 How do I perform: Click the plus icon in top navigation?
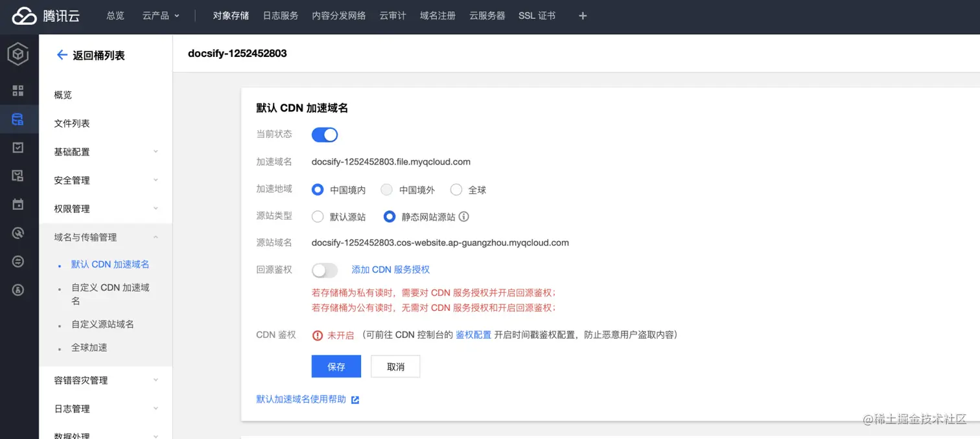click(583, 16)
